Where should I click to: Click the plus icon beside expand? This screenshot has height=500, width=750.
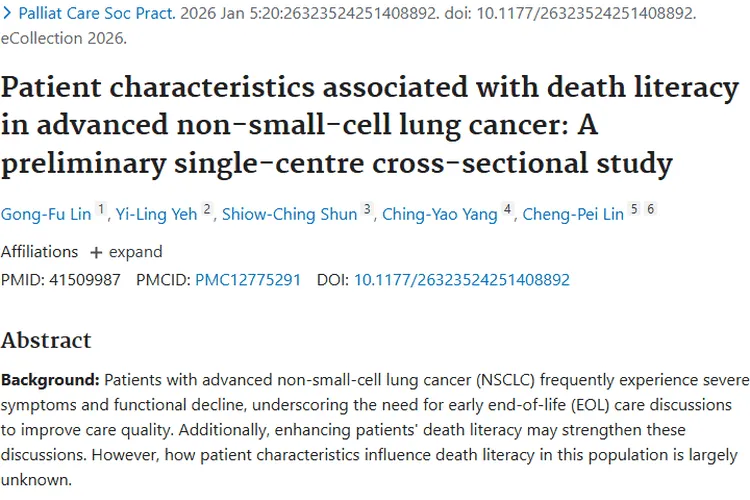pyautogui.click(x=96, y=251)
